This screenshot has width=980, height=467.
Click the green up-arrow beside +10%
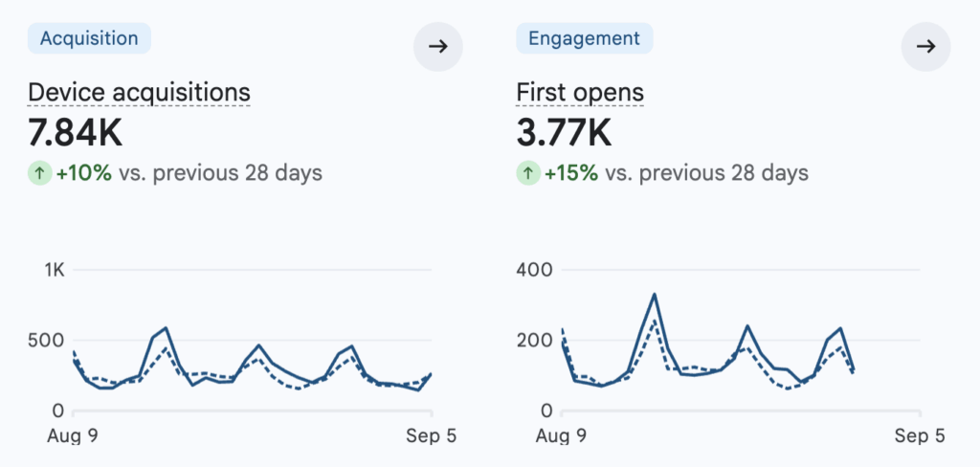(x=40, y=173)
